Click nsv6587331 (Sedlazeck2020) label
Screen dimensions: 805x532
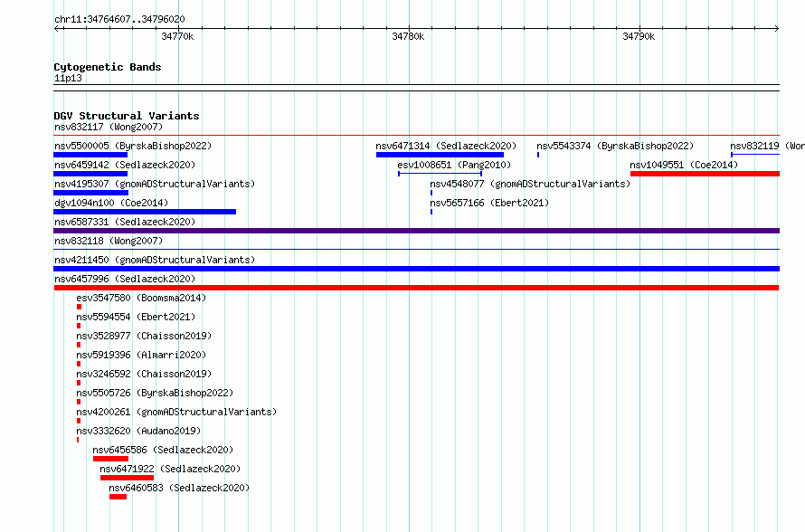(x=125, y=222)
